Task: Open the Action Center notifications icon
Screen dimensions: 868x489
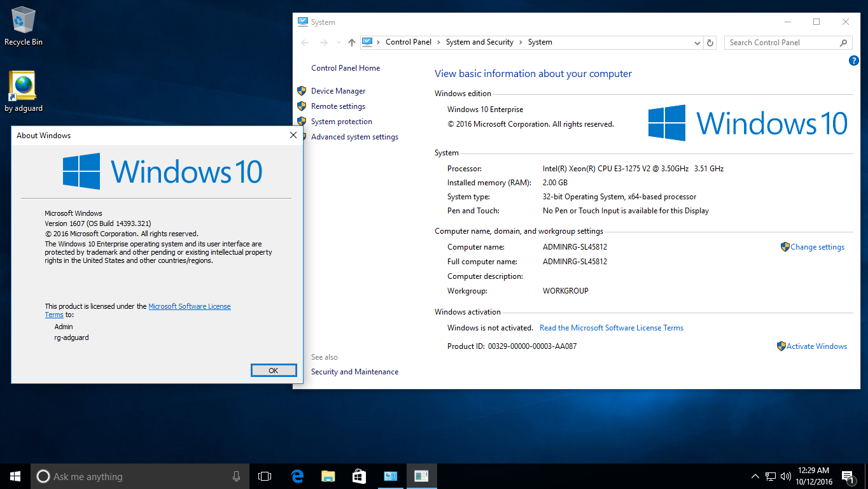Action: (848, 476)
